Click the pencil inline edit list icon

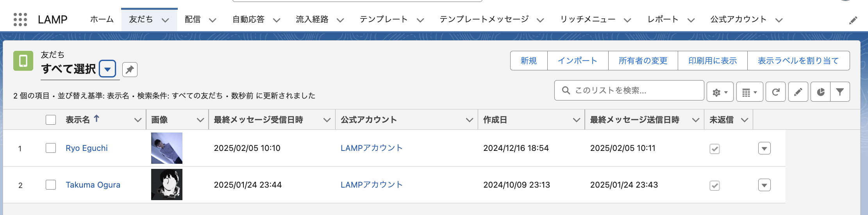point(798,92)
